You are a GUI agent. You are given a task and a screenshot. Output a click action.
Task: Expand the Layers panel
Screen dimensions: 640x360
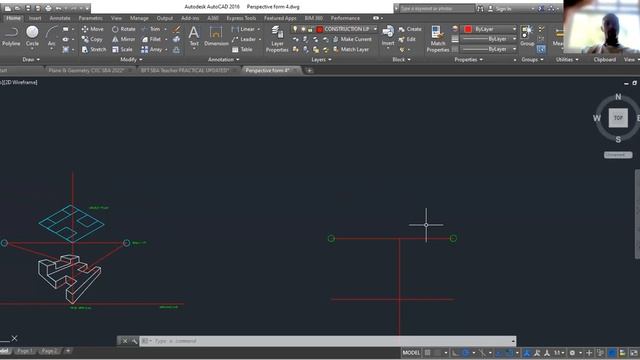tap(321, 60)
